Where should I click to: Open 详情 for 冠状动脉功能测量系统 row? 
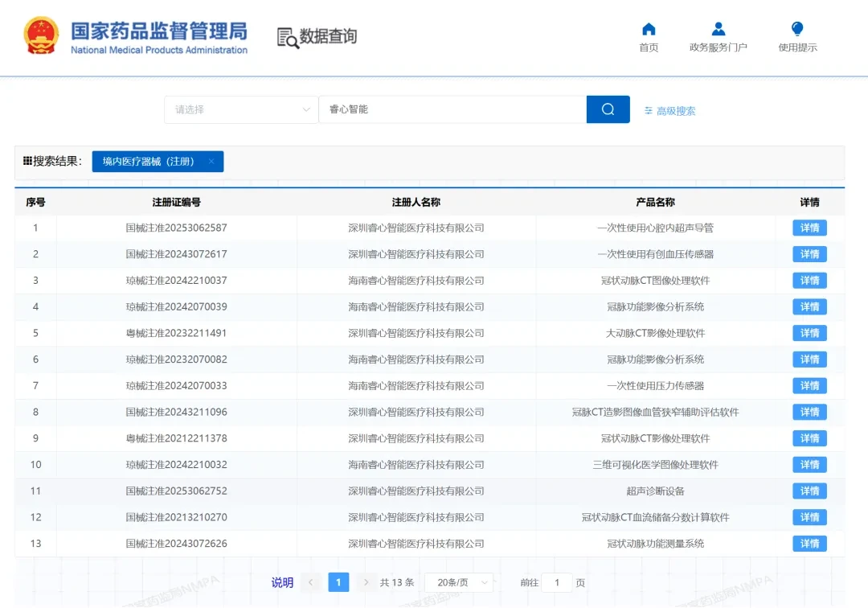(809, 543)
